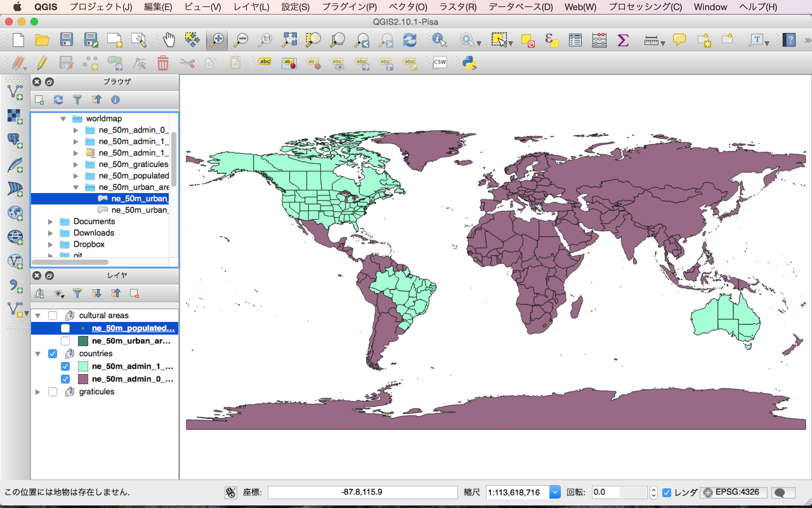The width and height of the screenshot is (812, 508).
Task: Open the CSW catalog client
Action: point(440,62)
